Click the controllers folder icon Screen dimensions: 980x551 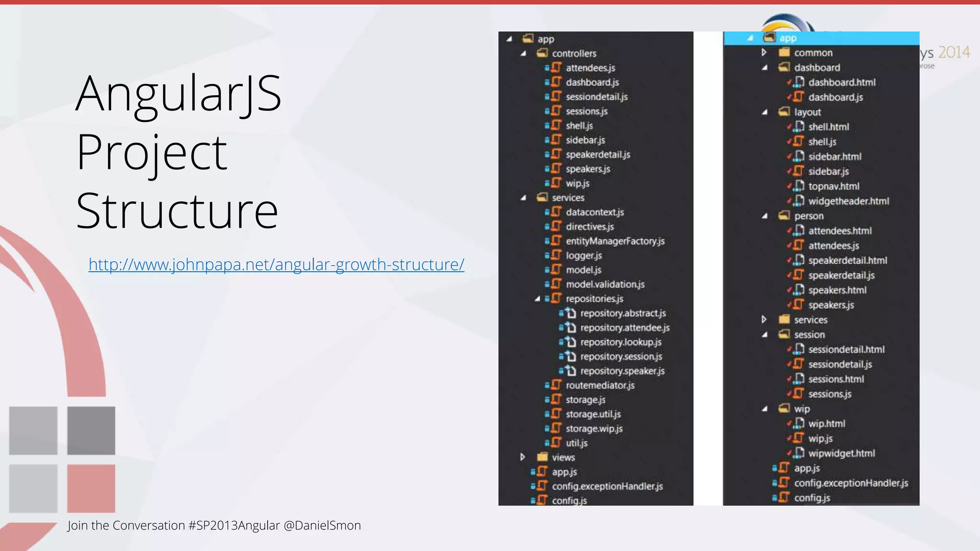(542, 53)
